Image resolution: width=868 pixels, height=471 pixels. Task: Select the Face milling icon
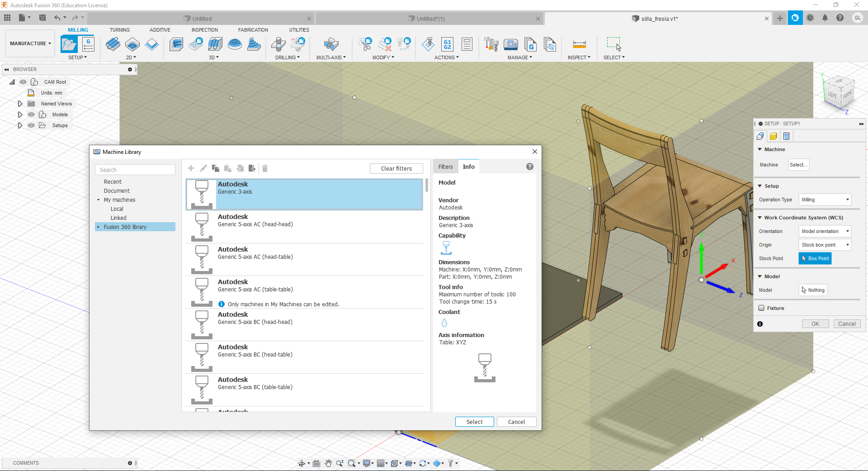click(x=152, y=44)
